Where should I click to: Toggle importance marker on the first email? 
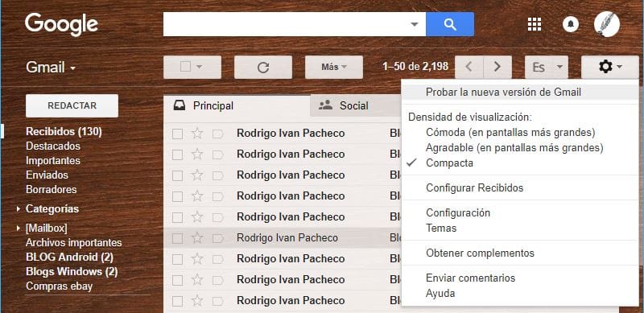(217, 134)
